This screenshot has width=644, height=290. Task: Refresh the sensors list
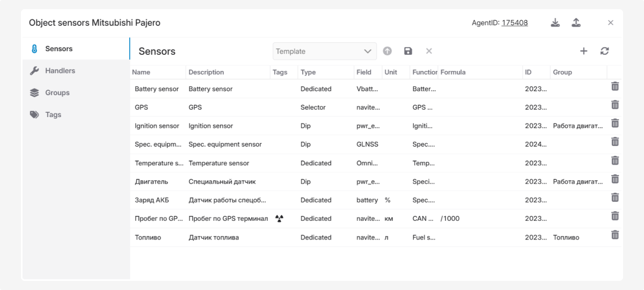[605, 51]
